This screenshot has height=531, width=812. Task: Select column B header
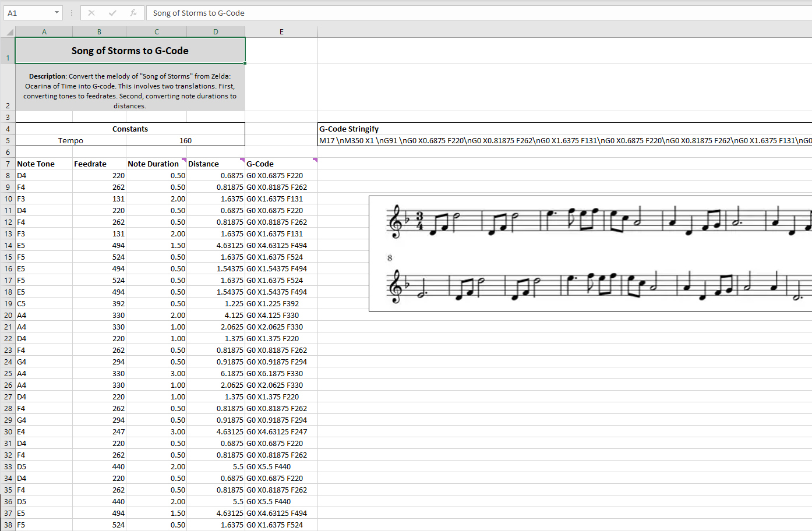[x=98, y=31]
